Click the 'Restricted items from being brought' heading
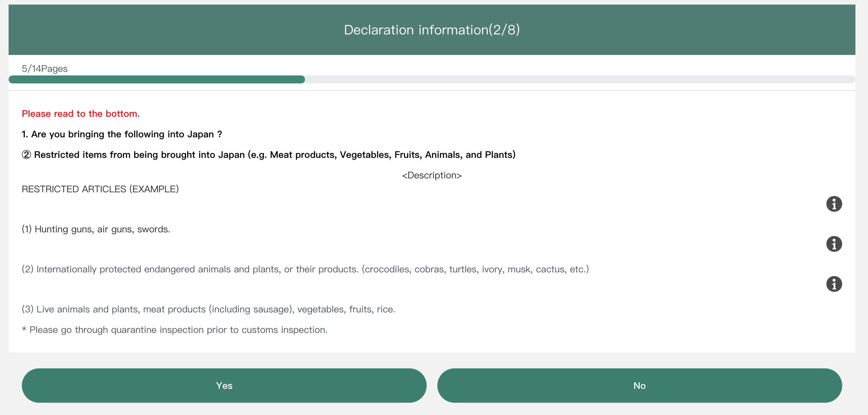 coord(269,155)
